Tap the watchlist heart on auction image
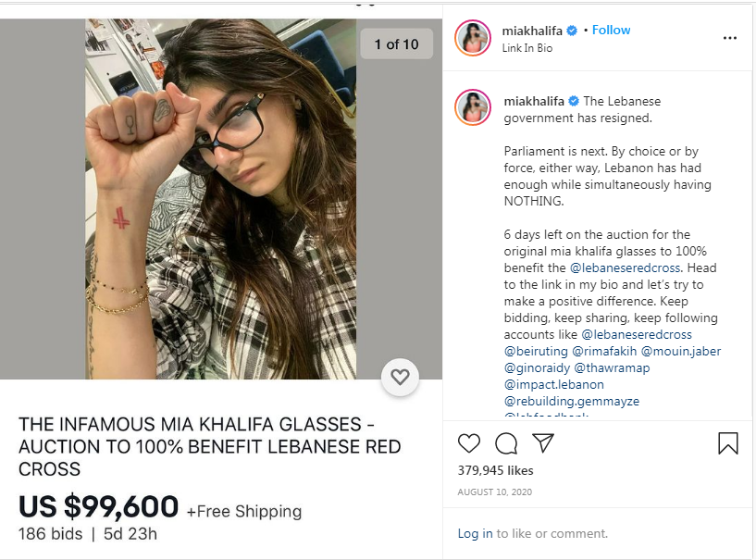This screenshot has height=560, width=756. coord(400,377)
